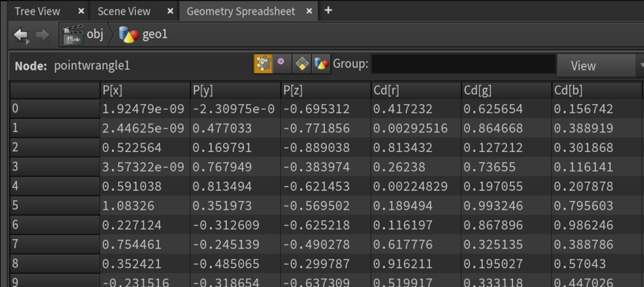Screen dimensions: 644x287
Task: Select point row number 3
Action: point(55,167)
